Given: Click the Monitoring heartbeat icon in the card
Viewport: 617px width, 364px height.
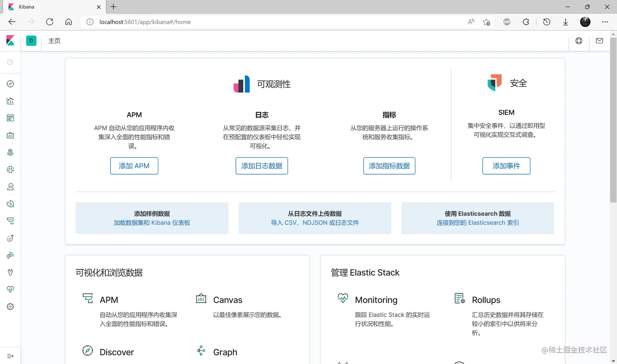Looking at the screenshot, I should click(343, 298).
